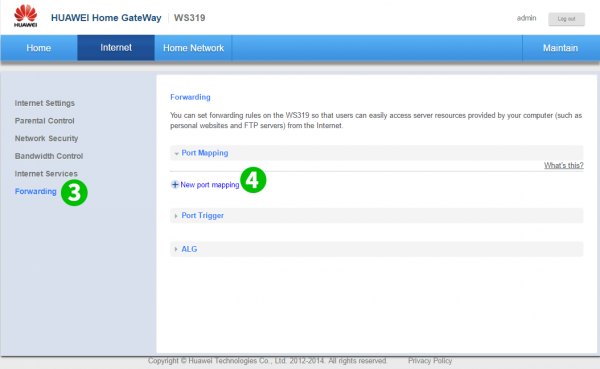600x369 pixels.
Task: Expand the ALG section
Action: (x=377, y=249)
